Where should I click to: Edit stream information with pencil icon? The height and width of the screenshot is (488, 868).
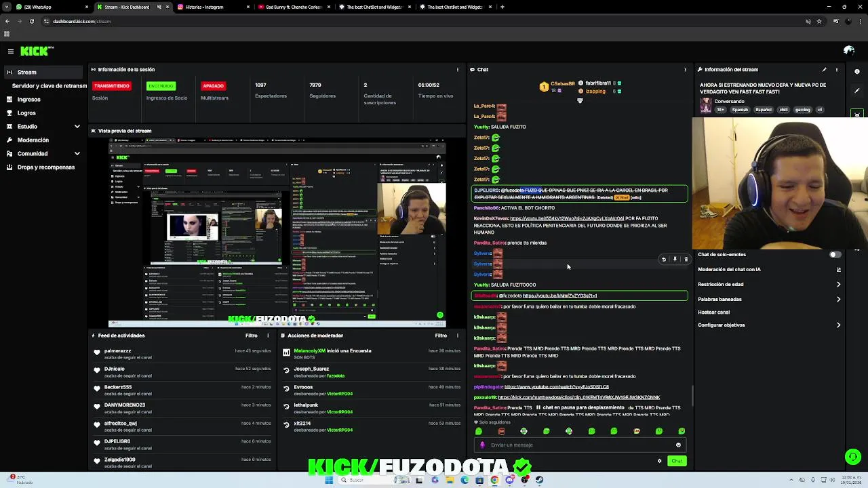825,69
